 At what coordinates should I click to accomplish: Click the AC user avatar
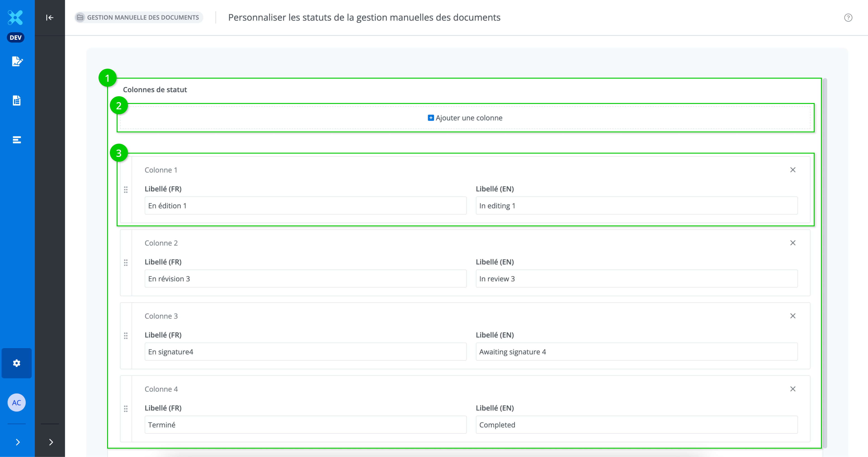(x=17, y=402)
